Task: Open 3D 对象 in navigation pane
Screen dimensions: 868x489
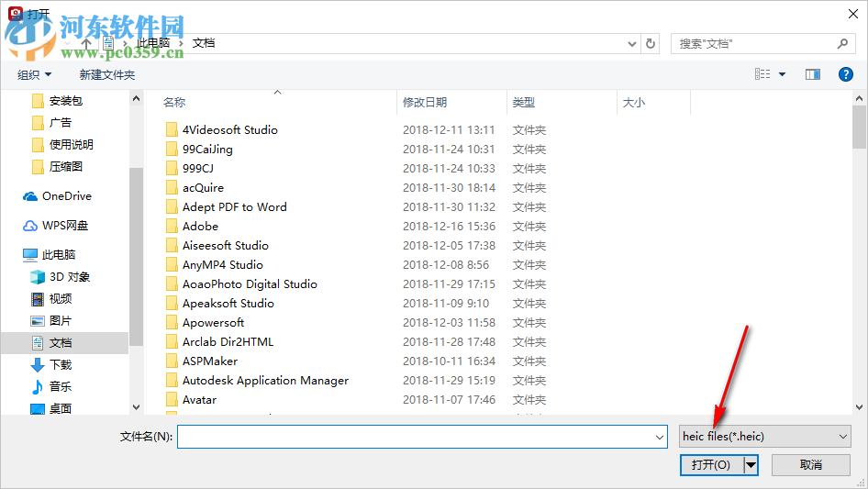Action: (60, 277)
